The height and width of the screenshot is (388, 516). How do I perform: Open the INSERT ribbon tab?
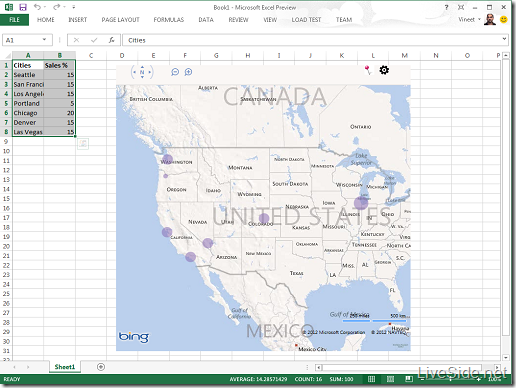click(78, 20)
